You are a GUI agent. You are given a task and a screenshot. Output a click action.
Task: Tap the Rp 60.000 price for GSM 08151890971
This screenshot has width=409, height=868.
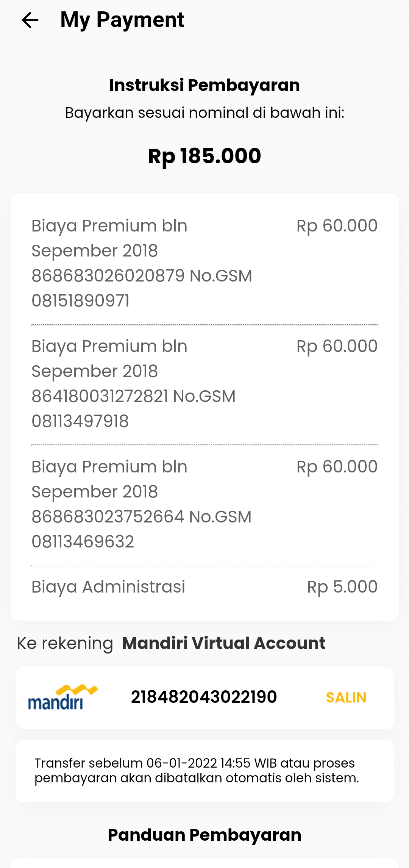(337, 226)
